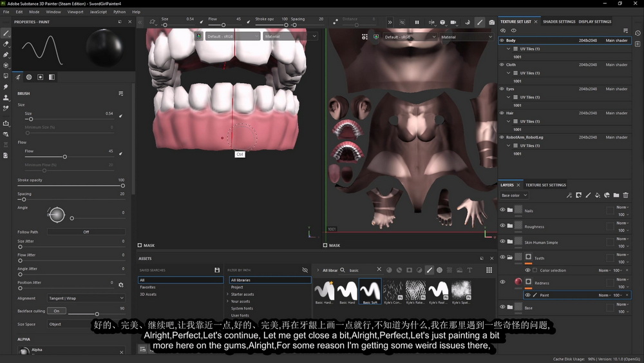644x363 pixels.
Task: Open the Base color channel dropdown
Action: [514, 195]
